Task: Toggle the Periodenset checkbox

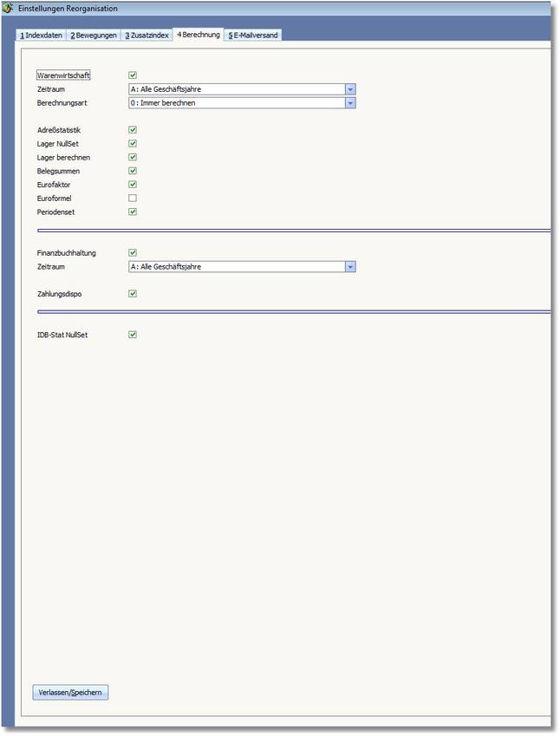Action: [133, 212]
